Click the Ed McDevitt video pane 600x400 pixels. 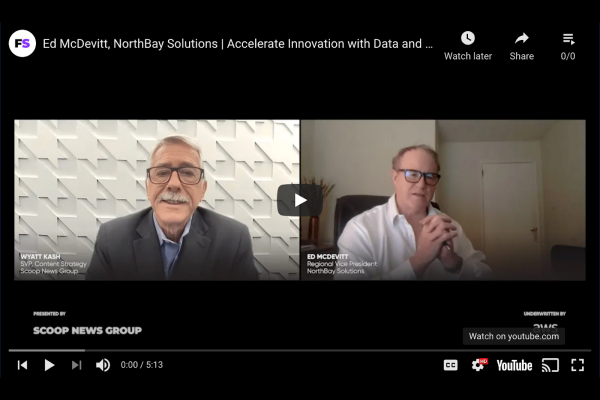(x=443, y=200)
